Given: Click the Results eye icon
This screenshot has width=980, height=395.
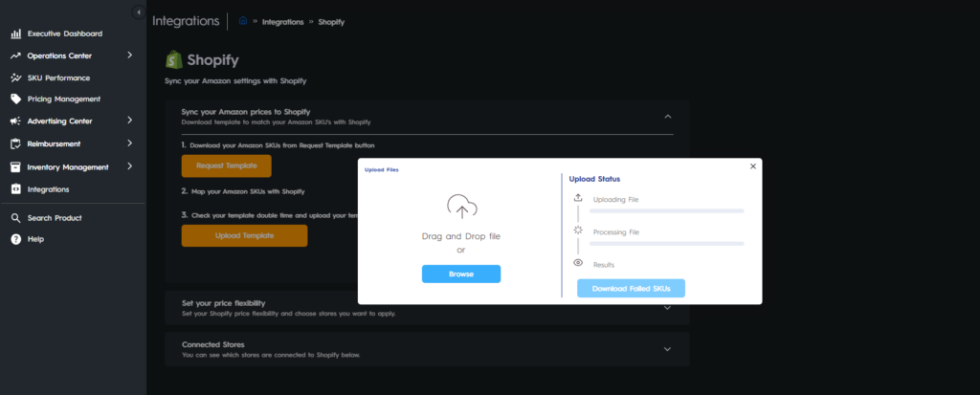Looking at the screenshot, I should click(578, 262).
